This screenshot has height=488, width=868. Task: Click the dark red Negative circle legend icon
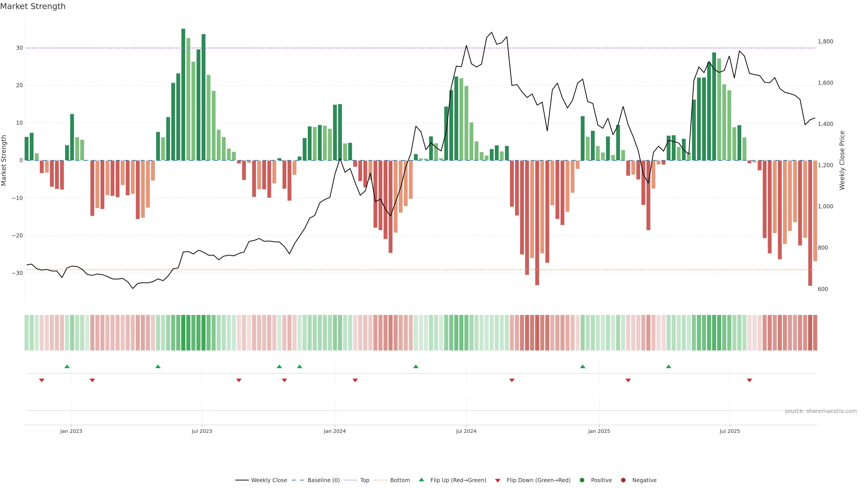(x=623, y=480)
